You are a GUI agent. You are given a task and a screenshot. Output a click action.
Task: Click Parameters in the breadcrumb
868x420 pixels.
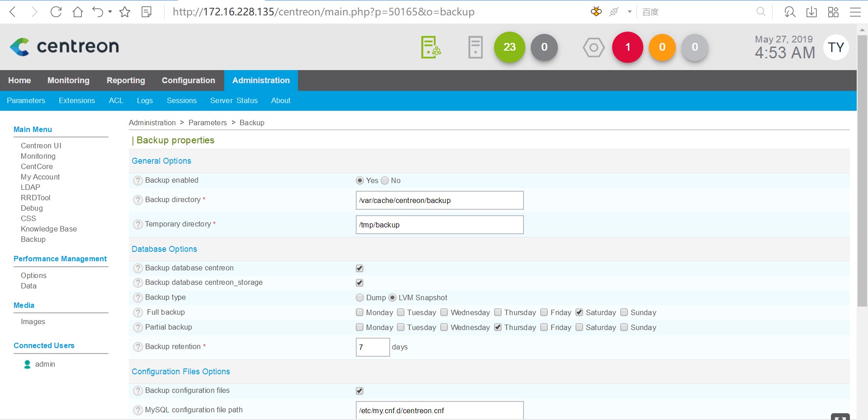(208, 123)
